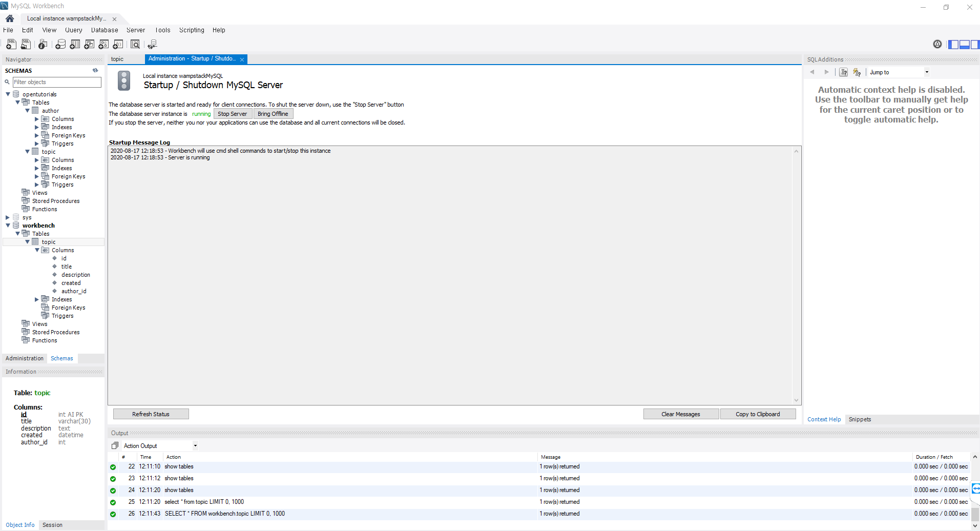
Task: Open the Context Help tab
Action: pos(824,419)
